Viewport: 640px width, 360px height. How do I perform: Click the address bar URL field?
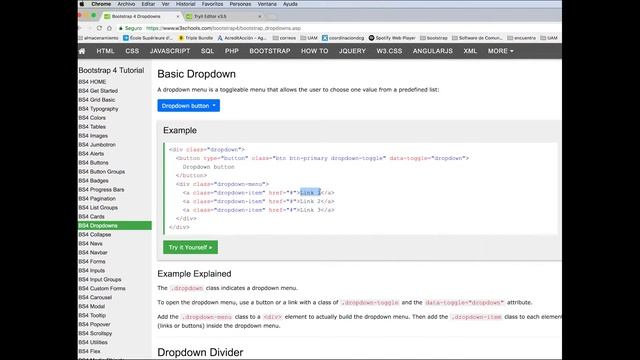tap(223, 28)
